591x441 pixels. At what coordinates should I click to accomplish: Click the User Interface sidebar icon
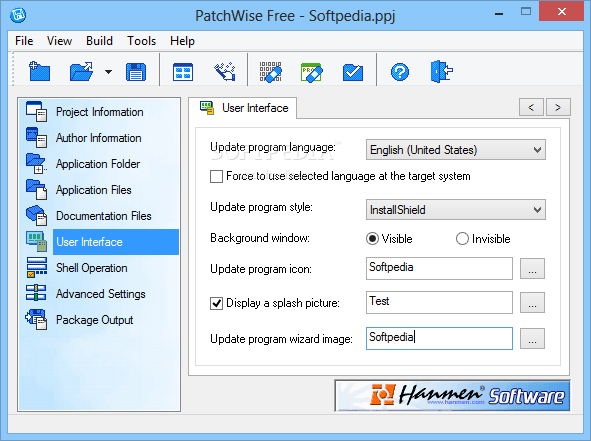[36, 242]
